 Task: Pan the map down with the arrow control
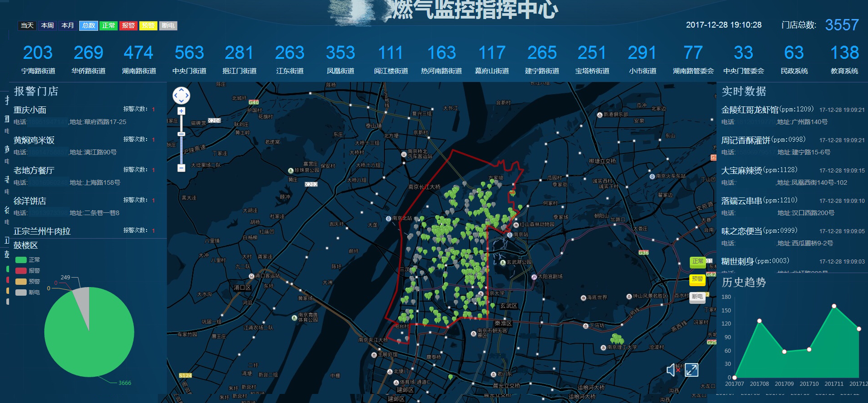[181, 101]
